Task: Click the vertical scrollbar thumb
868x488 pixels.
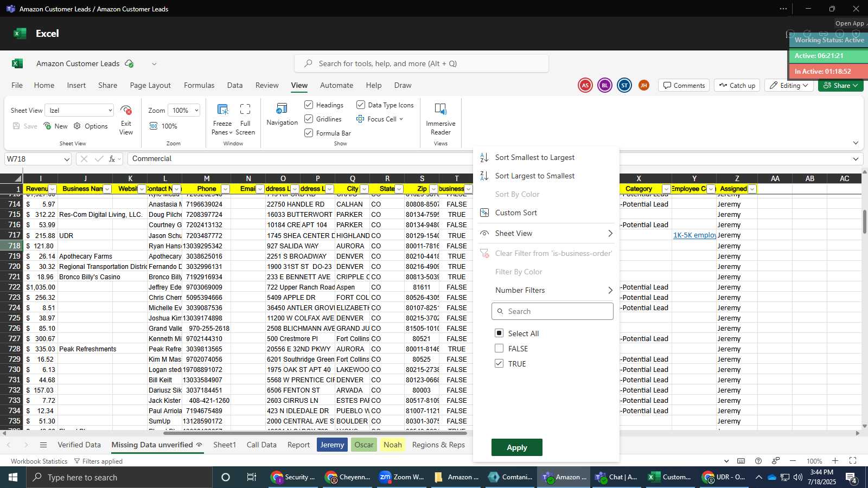Action: pos(864,221)
